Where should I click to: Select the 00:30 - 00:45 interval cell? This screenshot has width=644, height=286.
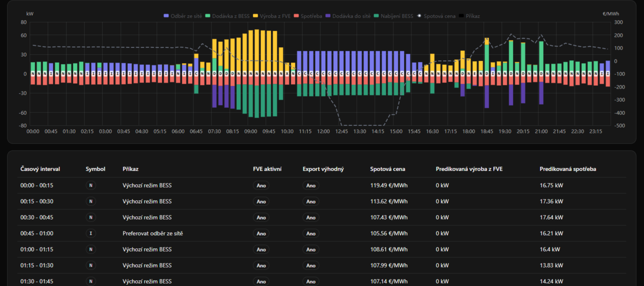37,217
